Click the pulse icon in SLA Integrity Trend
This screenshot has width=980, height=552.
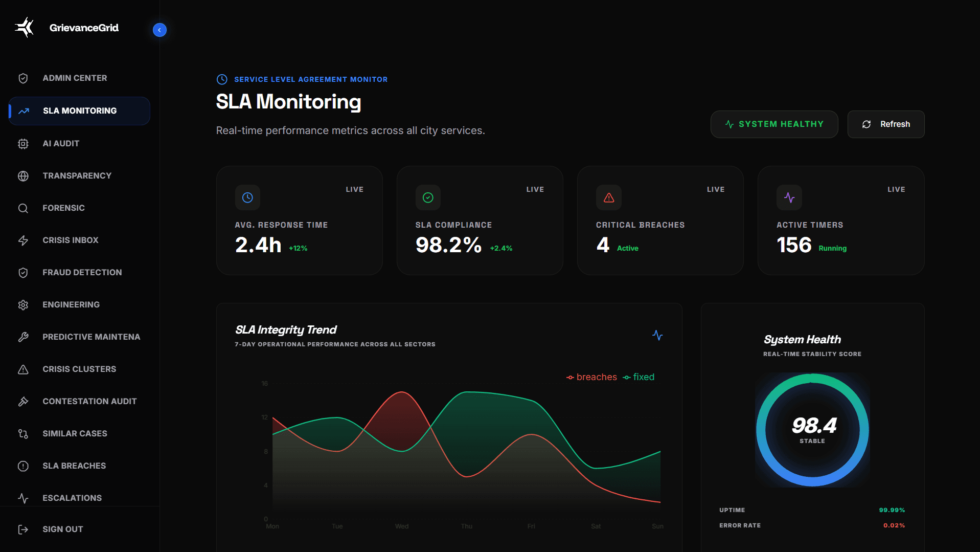(657, 336)
